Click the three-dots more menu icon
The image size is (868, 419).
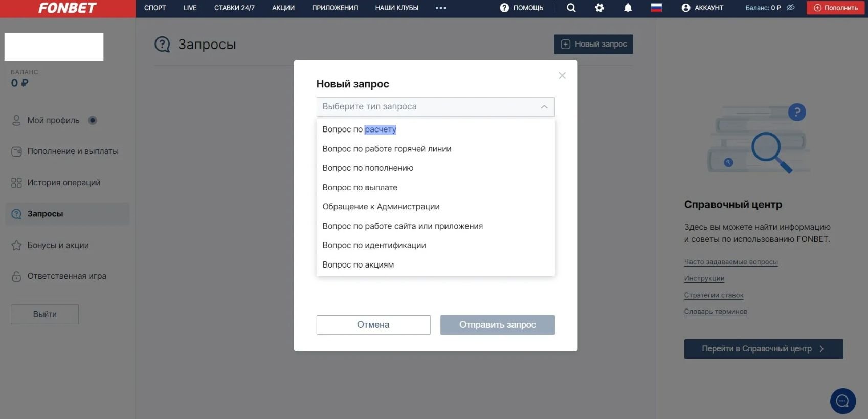[441, 8]
